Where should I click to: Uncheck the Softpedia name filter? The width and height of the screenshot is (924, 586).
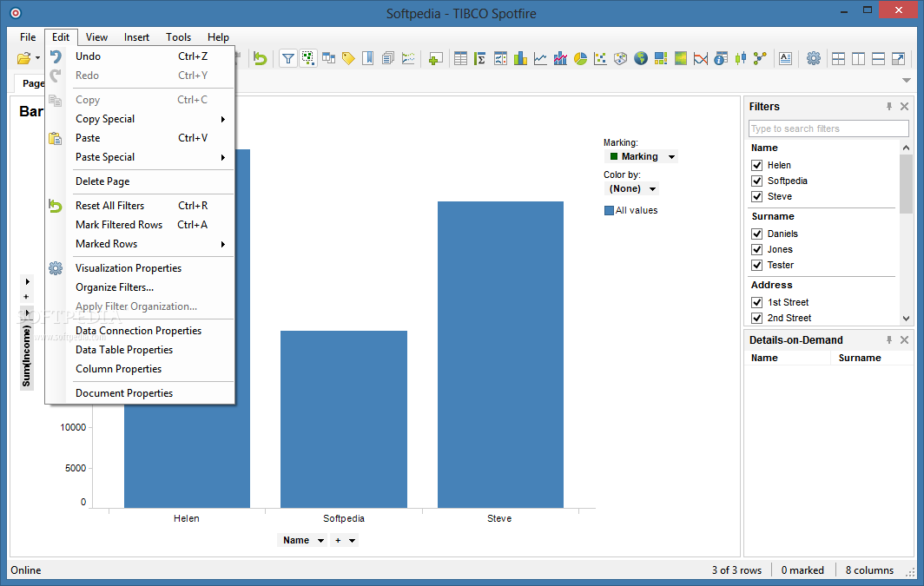(757, 181)
